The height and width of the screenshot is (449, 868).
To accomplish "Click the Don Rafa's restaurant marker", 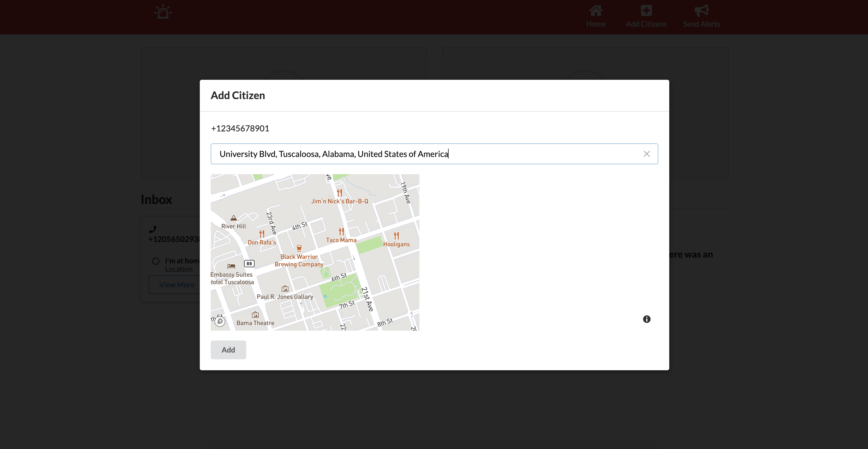I will 262,234.
